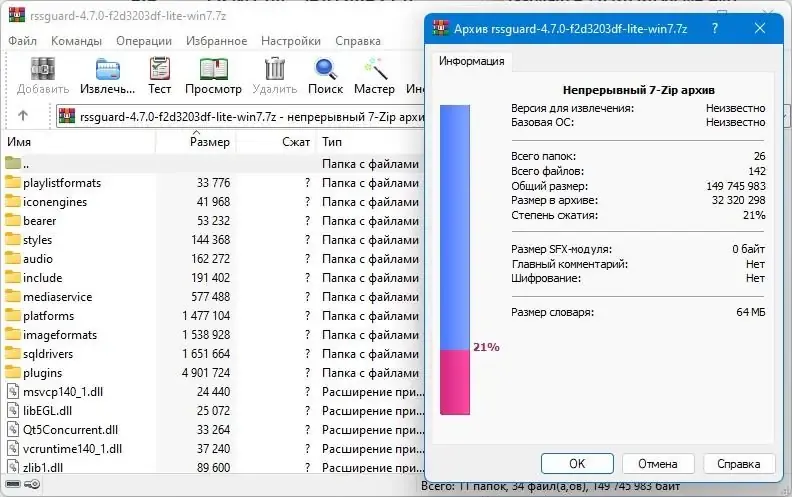Click the key icon in status bar
This screenshot has width=792, height=497.
[x=32, y=484]
